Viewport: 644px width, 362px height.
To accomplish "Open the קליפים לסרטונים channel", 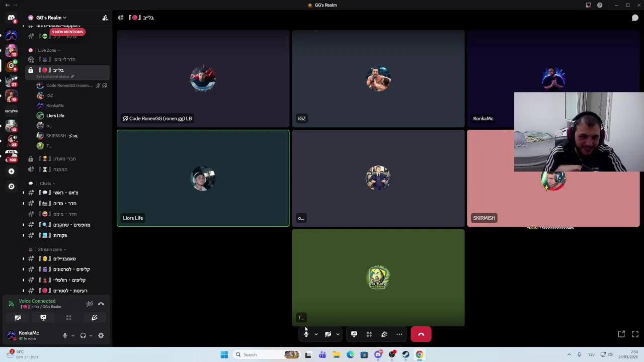I will pyautogui.click(x=67, y=269).
